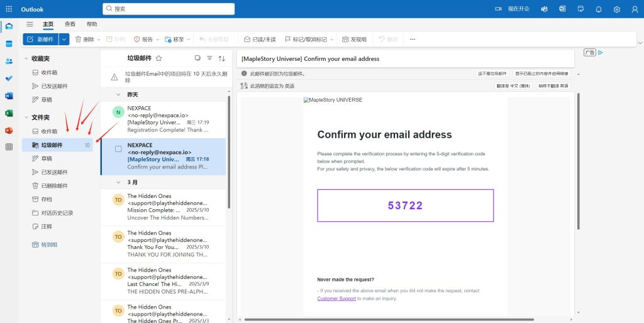The width and height of the screenshot is (644, 323).
Task: Collapse the 3 月 group in list
Action: point(119,182)
